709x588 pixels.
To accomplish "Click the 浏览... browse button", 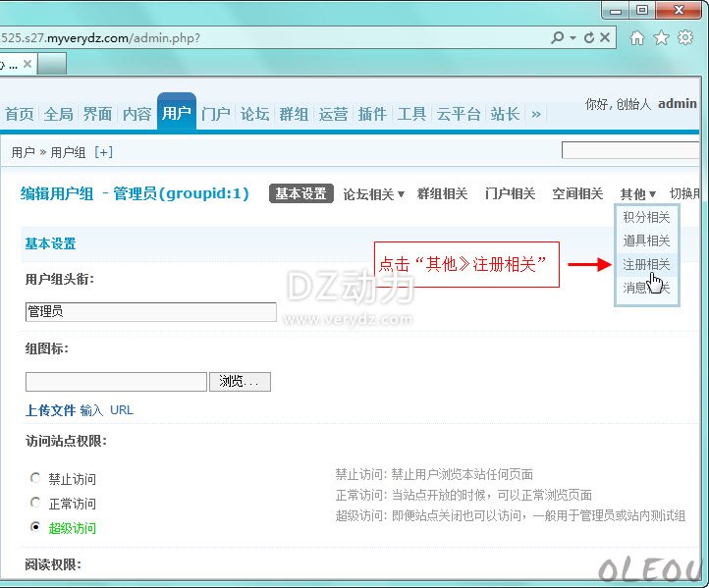I will pyautogui.click(x=240, y=382).
